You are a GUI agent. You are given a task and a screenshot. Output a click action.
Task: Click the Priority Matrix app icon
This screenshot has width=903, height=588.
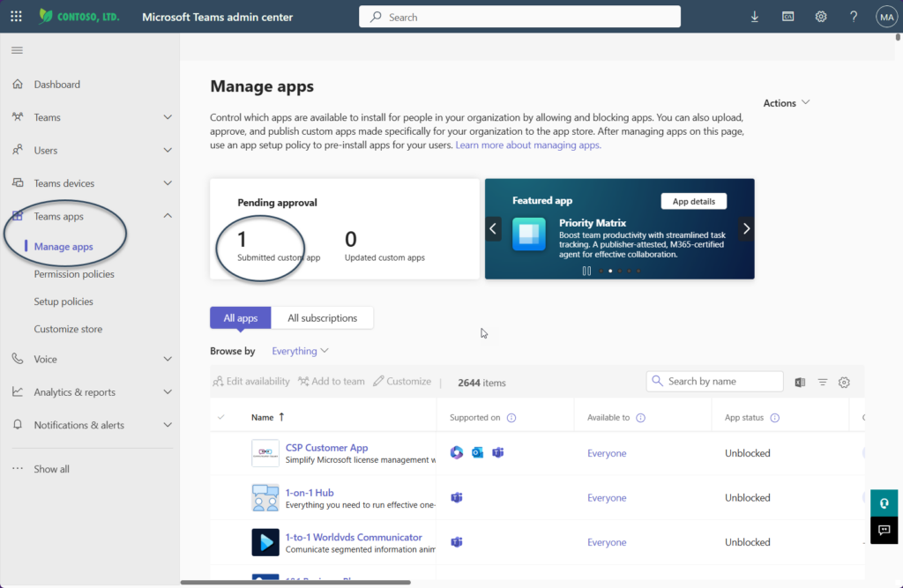click(529, 234)
